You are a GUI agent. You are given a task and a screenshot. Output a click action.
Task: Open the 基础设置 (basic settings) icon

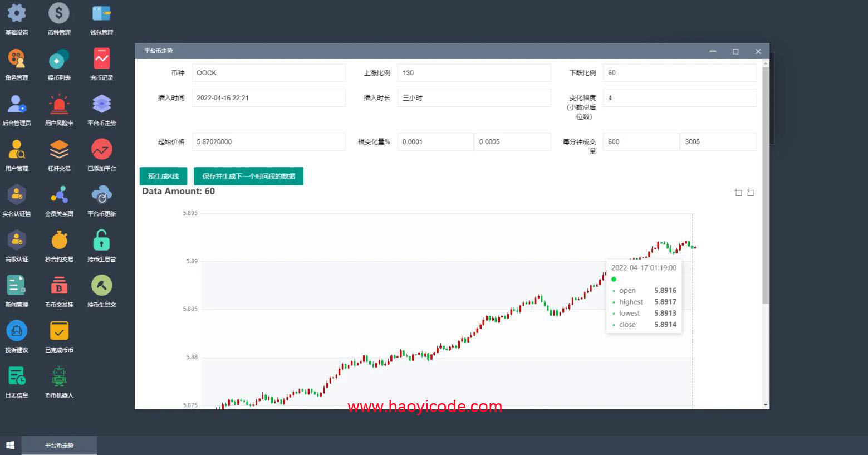point(16,17)
